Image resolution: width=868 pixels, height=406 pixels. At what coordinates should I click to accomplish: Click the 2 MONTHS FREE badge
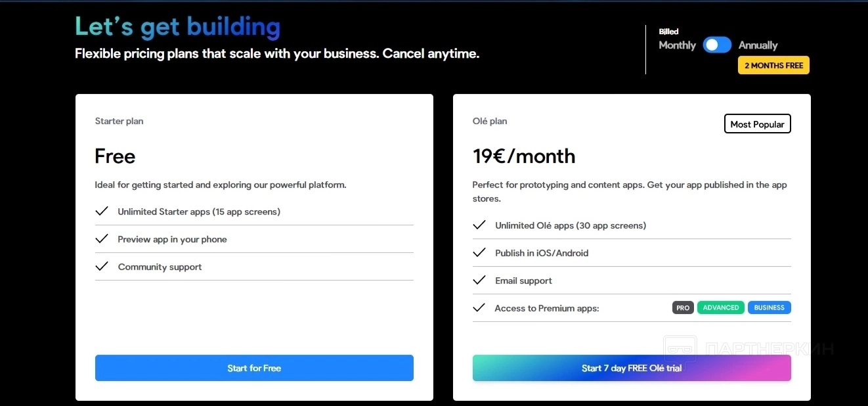[x=773, y=66]
